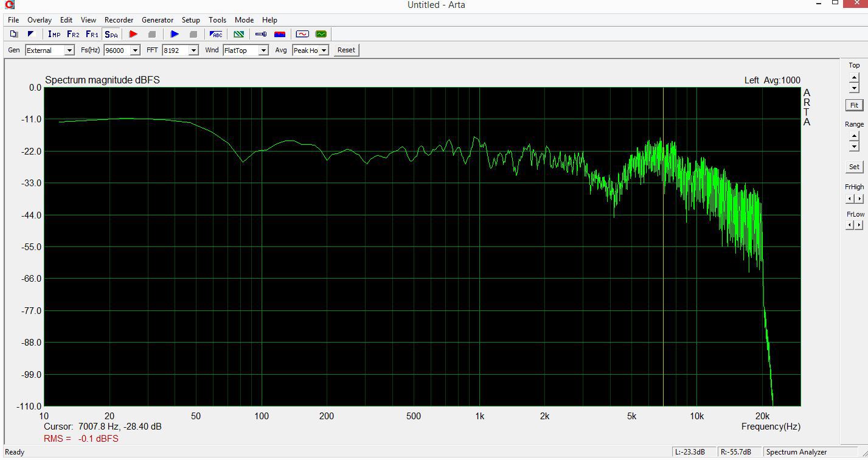Click the ABC graph labels icon
Image resolution: width=868 pixels, height=460 pixels.
pyautogui.click(x=216, y=34)
